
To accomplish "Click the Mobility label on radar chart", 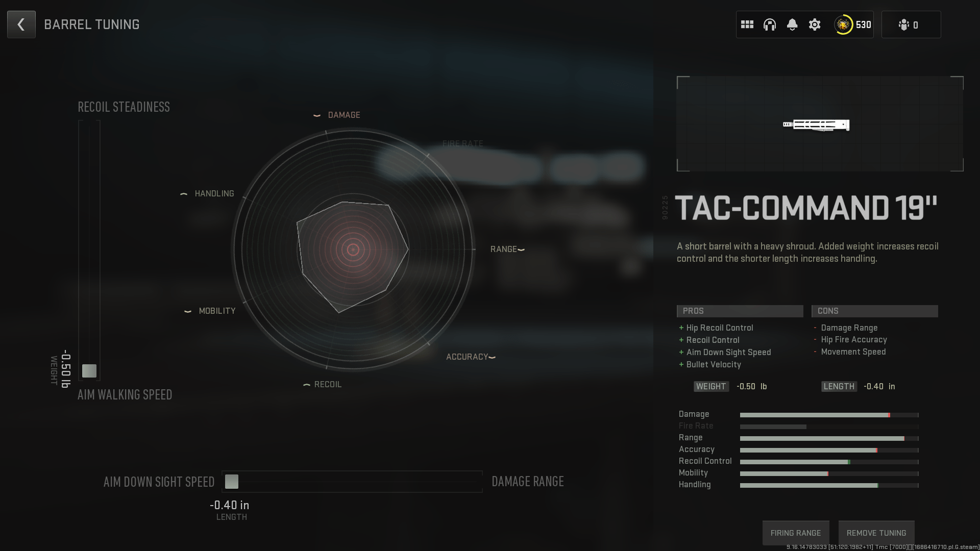I will [x=217, y=311].
